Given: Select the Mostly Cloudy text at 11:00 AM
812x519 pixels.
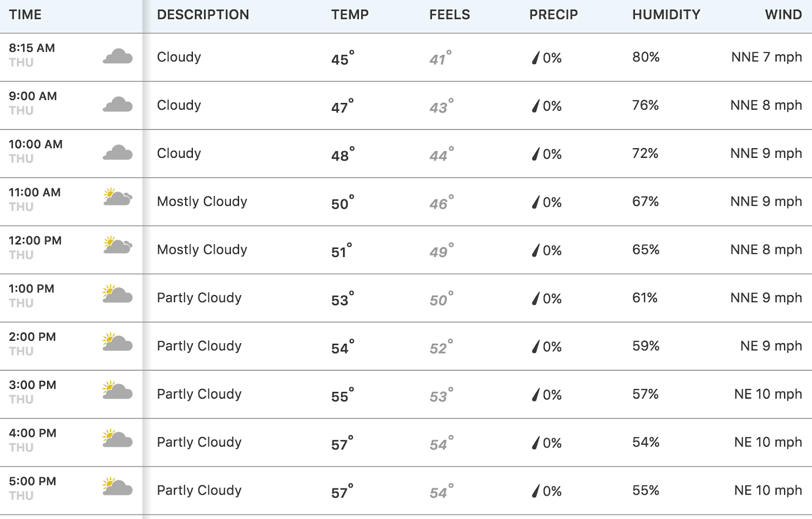Looking at the screenshot, I should click(x=202, y=202).
